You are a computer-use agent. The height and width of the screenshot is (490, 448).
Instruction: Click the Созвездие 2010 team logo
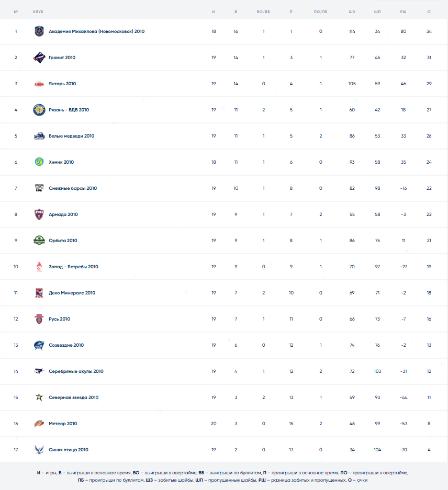point(39,345)
